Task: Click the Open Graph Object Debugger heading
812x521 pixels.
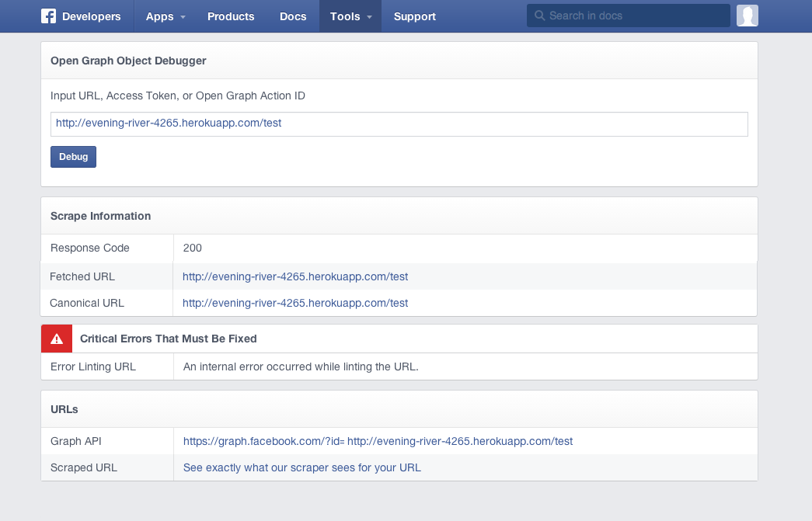Action: pos(128,61)
